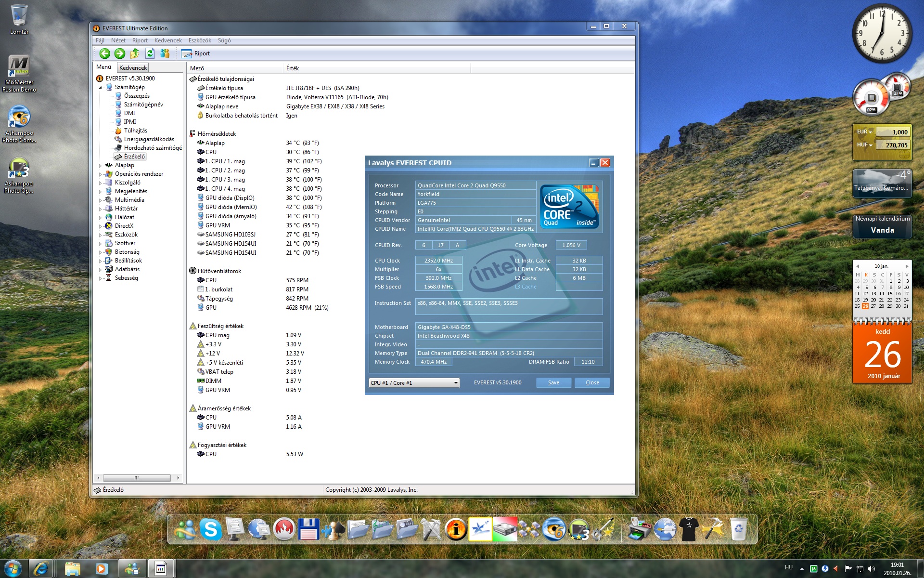The height and width of the screenshot is (578, 924).
Task: Open the Kedvencek menu in menu bar
Action: [x=168, y=40]
